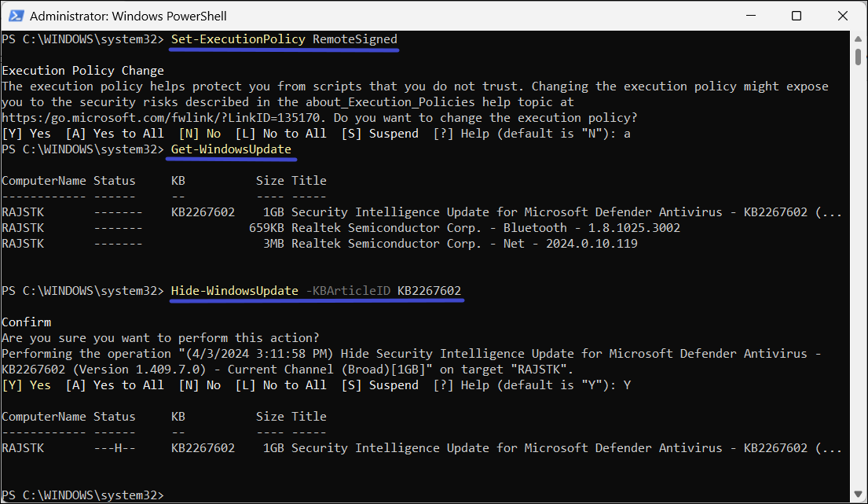Click the "Execution Policy Change" heading

point(82,71)
